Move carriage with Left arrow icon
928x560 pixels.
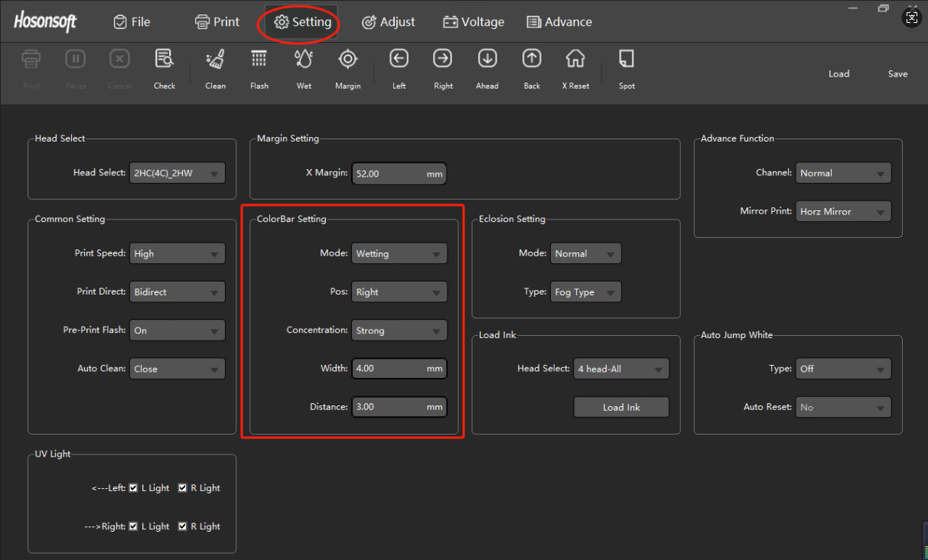coord(399,60)
